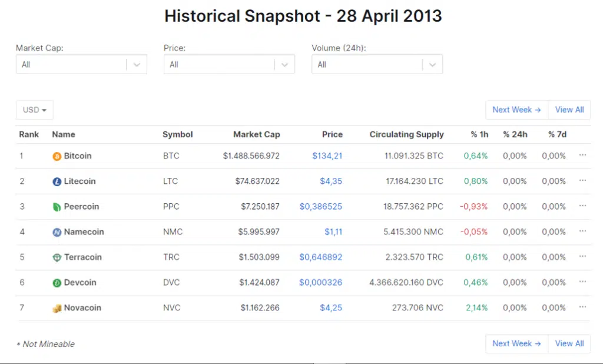Image resolution: width=603 pixels, height=364 pixels.
Task: Click Devcoin market cap $1.424.087
Action: pyautogui.click(x=259, y=283)
